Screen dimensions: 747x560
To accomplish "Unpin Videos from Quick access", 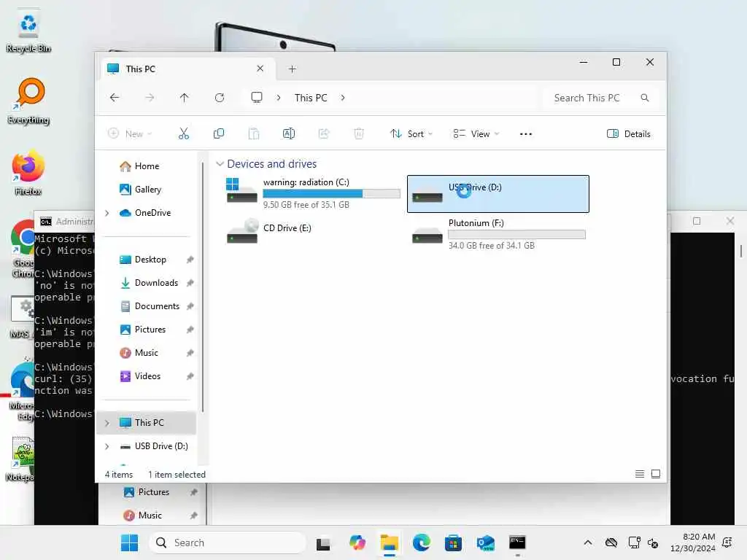I will (x=190, y=376).
